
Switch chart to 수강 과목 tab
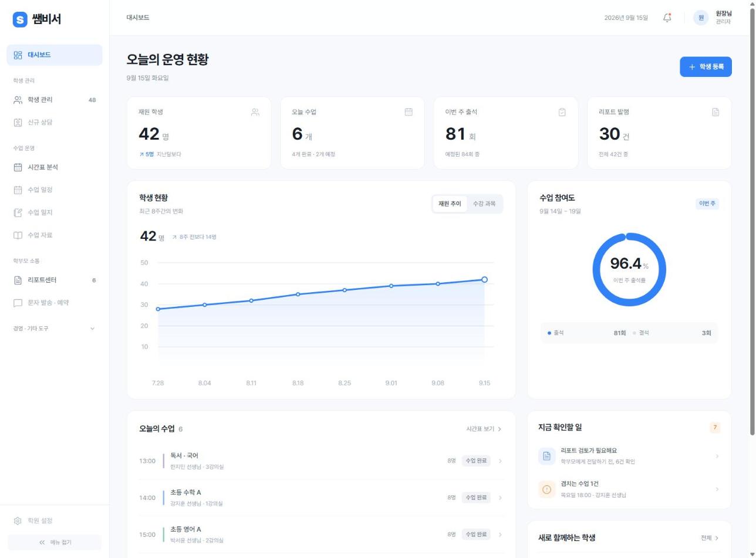(484, 204)
